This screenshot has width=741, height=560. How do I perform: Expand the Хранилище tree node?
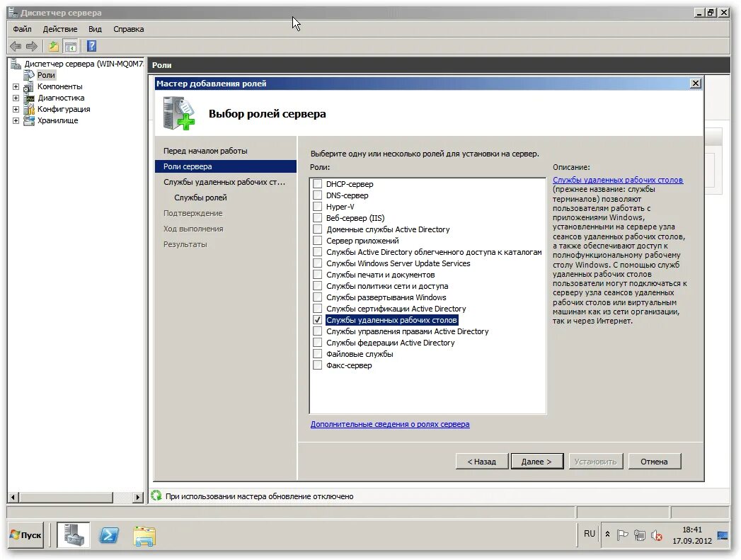click(16, 120)
